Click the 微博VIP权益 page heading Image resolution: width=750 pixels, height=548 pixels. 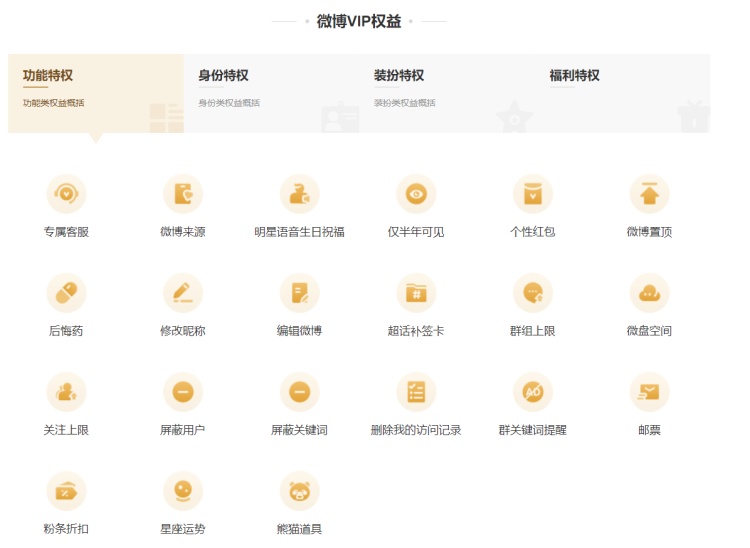(x=359, y=21)
